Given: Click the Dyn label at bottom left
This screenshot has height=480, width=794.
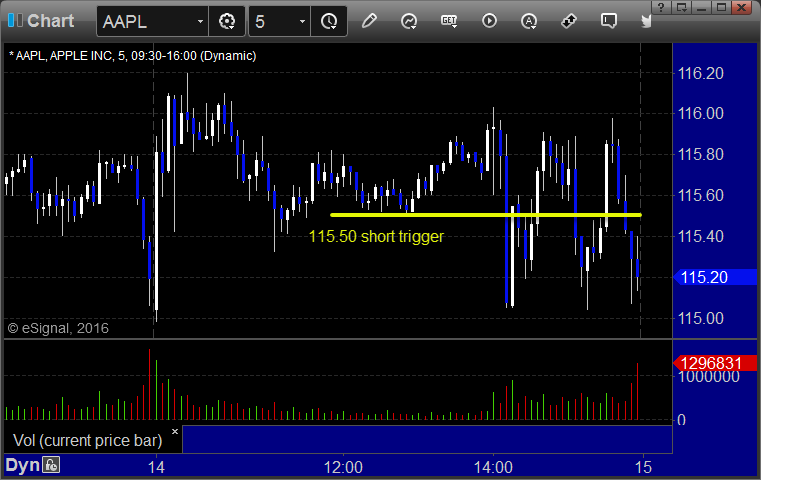Looking at the screenshot, I should (x=22, y=465).
